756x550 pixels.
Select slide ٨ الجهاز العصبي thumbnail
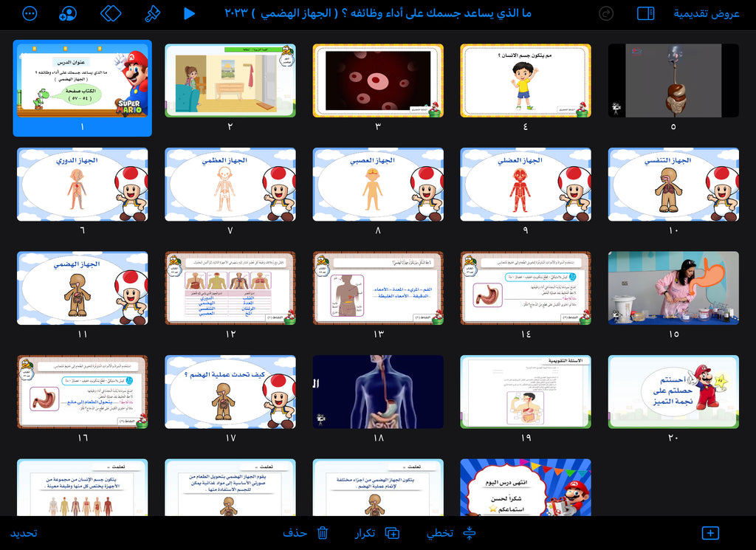[x=378, y=185]
